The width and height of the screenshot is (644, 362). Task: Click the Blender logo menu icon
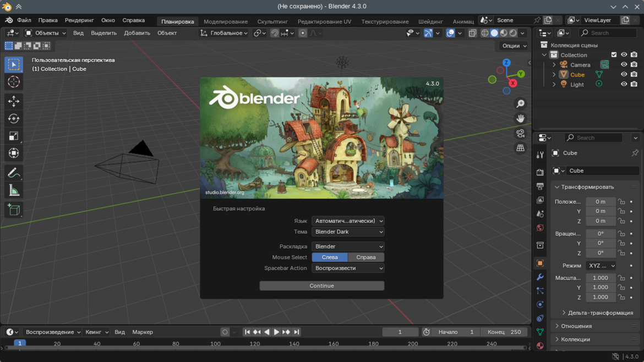pos(9,20)
